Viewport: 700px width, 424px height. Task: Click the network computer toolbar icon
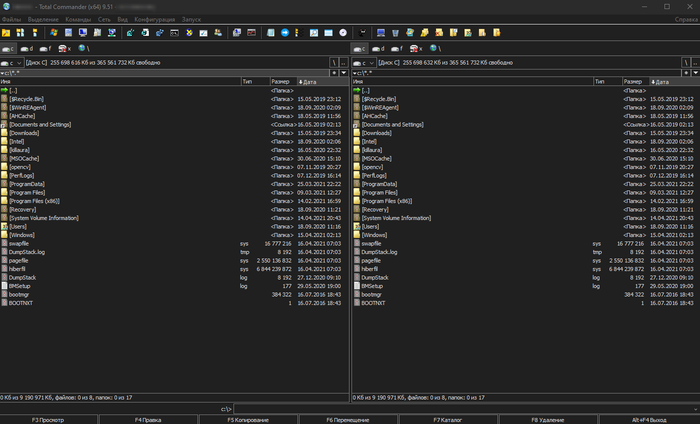click(x=112, y=33)
